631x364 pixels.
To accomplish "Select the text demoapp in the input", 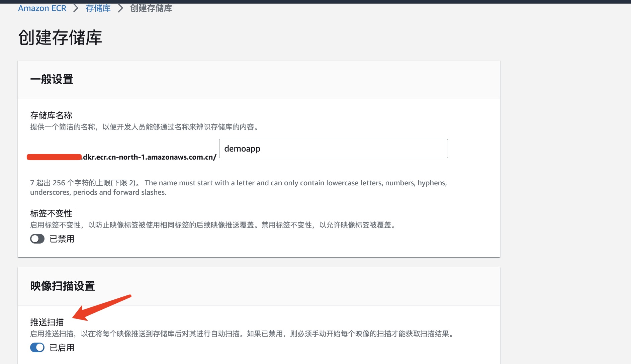I will tap(242, 148).
